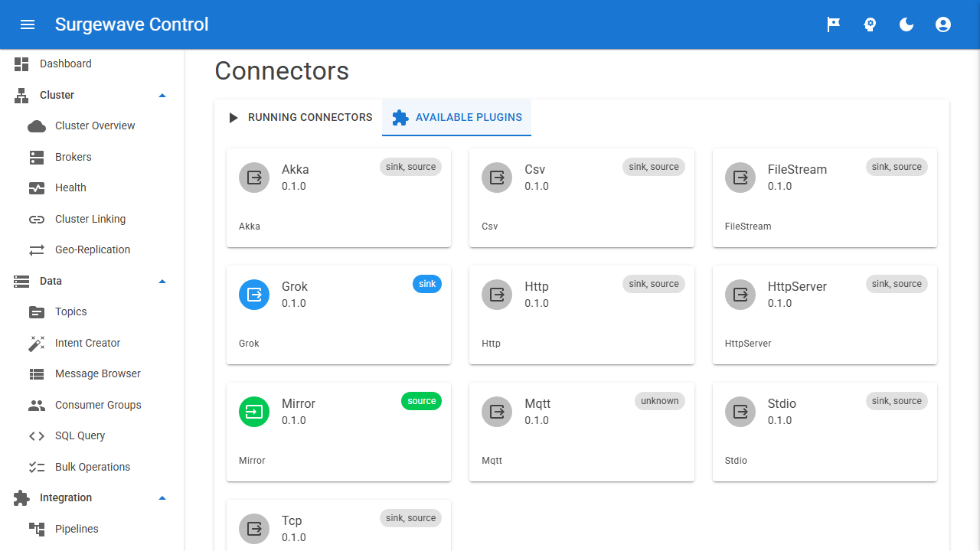980x551 pixels.
Task: Click the HttpServer "sink, source" chip
Action: click(x=897, y=284)
